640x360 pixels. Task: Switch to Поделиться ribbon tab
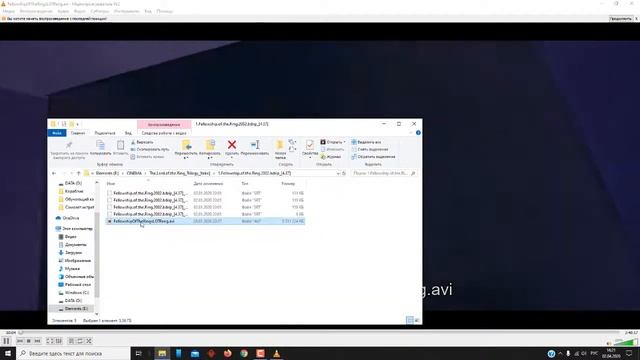105,133
